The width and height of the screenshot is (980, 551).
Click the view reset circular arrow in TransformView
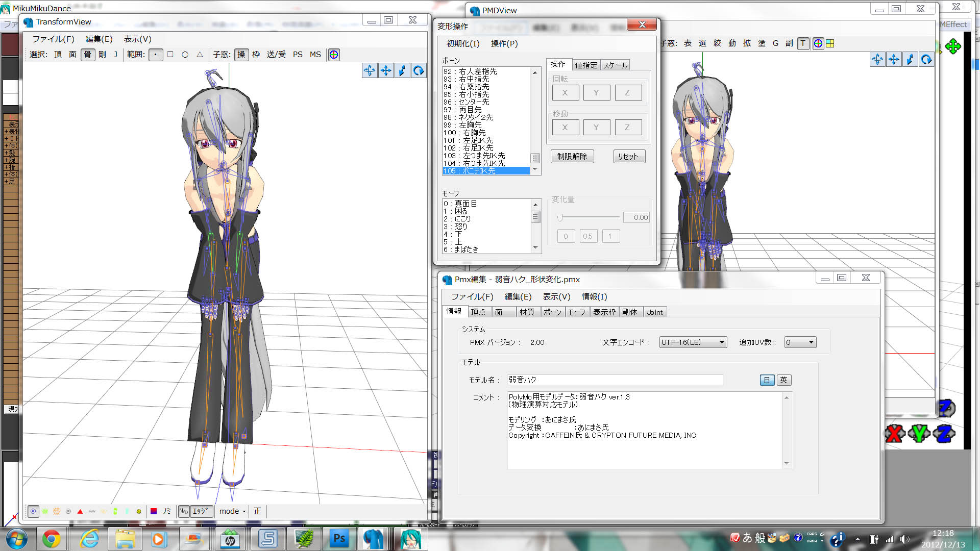[419, 70]
